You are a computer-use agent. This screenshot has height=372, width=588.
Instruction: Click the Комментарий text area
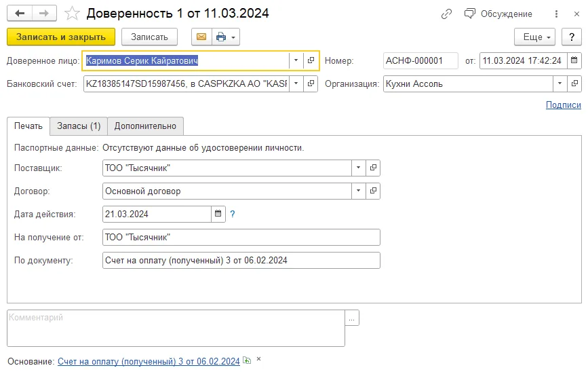tap(176, 328)
